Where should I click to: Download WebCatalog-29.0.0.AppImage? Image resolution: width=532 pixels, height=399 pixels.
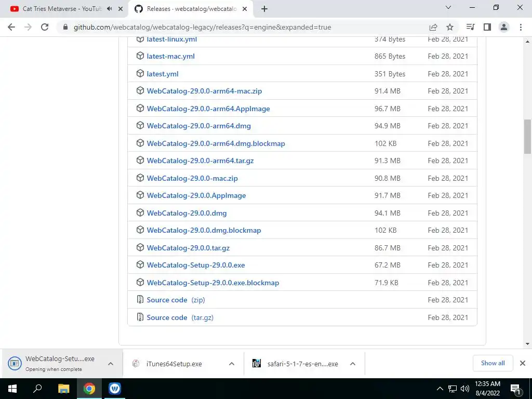click(x=196, y=195)
